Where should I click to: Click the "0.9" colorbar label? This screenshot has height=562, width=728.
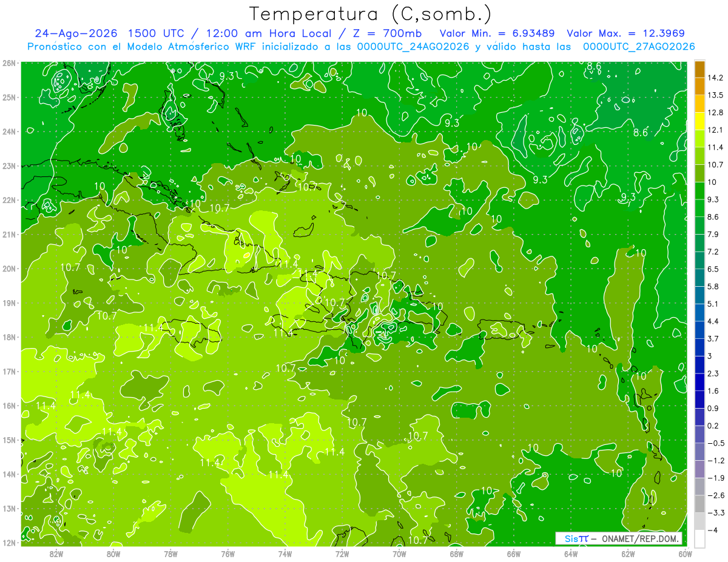tap(713, 409)
